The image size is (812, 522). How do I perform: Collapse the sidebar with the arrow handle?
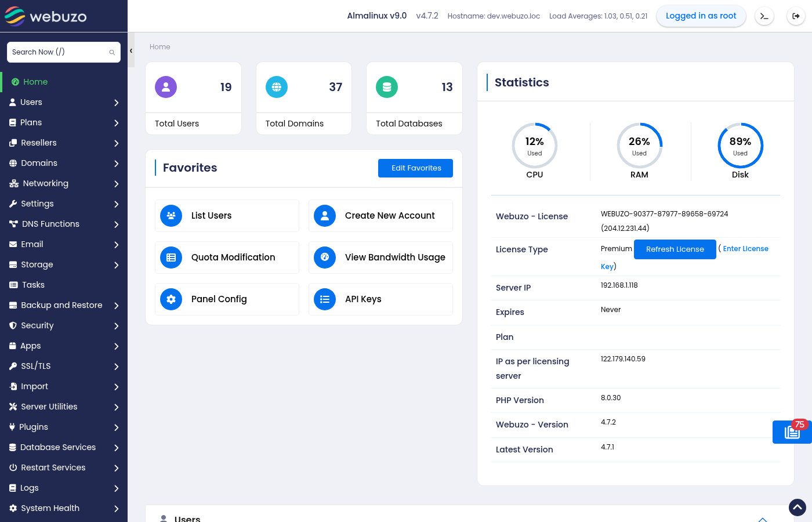coord(131,50)
